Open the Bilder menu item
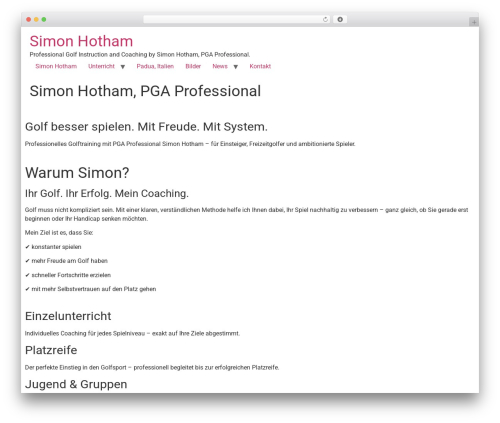The height and width of the screenshot is (423, 500). pos(193,66)
